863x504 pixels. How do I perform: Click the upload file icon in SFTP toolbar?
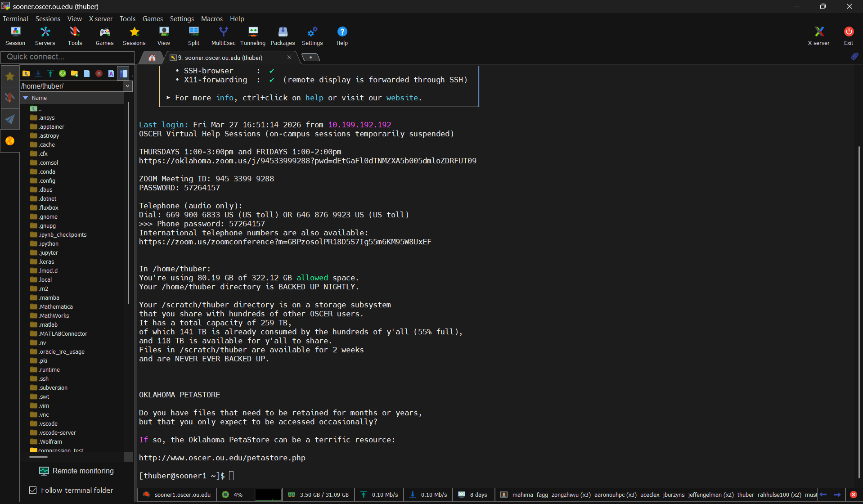50,73
